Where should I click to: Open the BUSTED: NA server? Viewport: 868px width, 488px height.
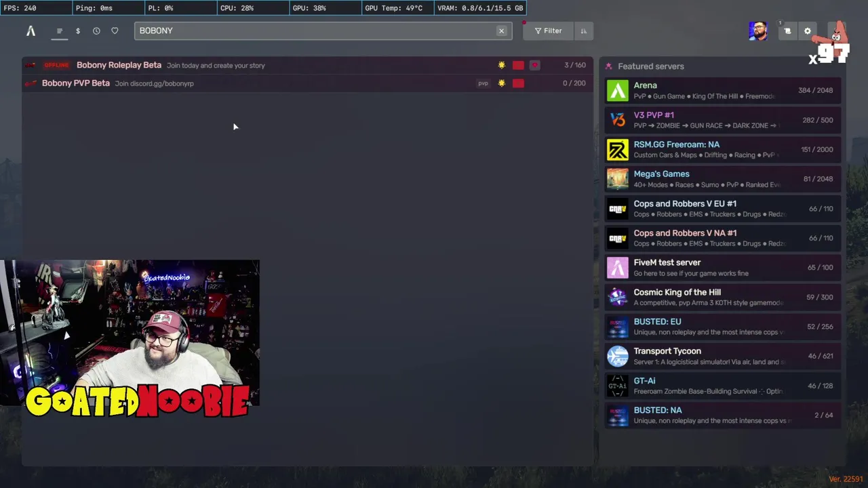[723, 415]
